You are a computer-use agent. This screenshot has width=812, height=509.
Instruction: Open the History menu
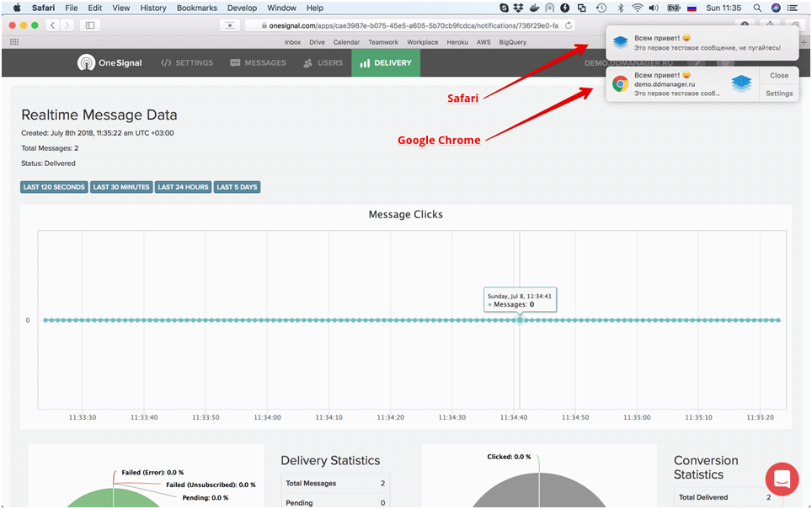coord(153,8)
